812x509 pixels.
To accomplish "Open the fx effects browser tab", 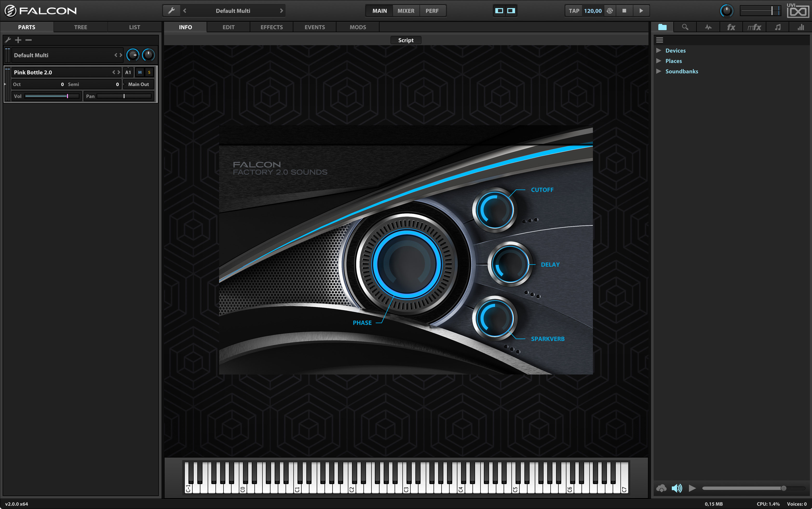I will point(731,27).
